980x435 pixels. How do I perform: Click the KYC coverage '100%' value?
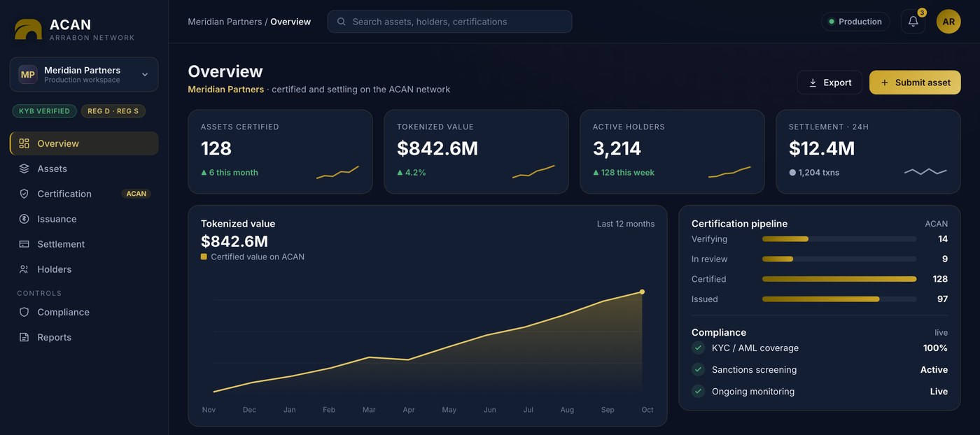coord(935,348)
